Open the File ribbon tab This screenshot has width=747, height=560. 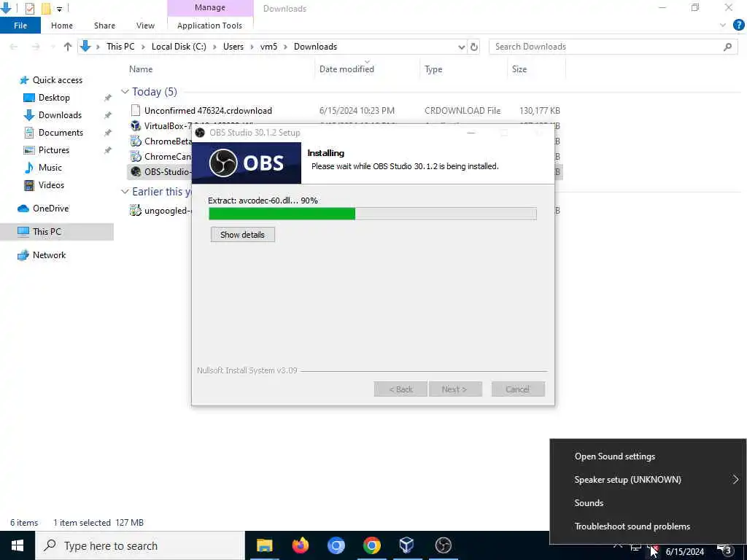20,26
